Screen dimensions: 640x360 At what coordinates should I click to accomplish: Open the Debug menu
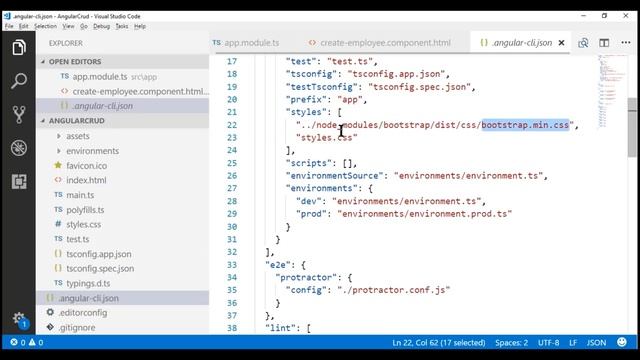[x=101, y=26]
